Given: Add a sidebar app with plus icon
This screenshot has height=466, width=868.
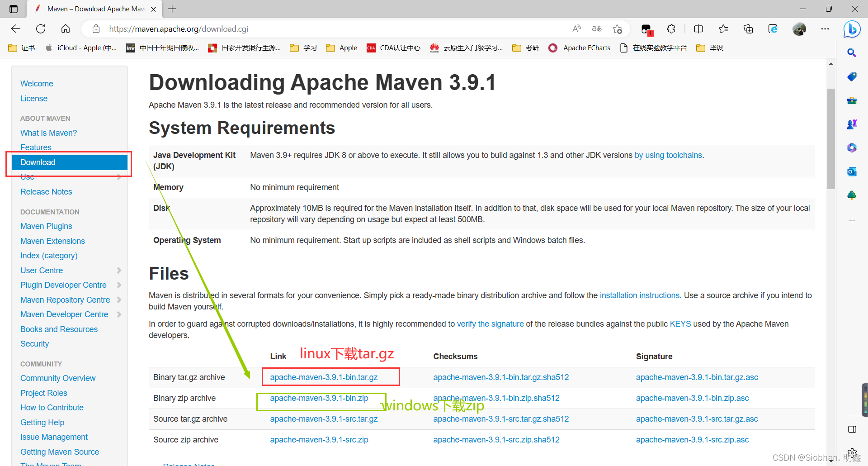Looking at the screenshot, I should click(x=852, y=221).
